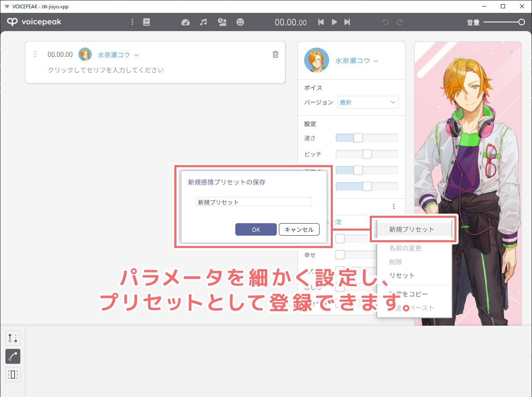The height and width of the screenshot is (397, 532).
Task: Skip to the next block
Action: pos(347,22)
